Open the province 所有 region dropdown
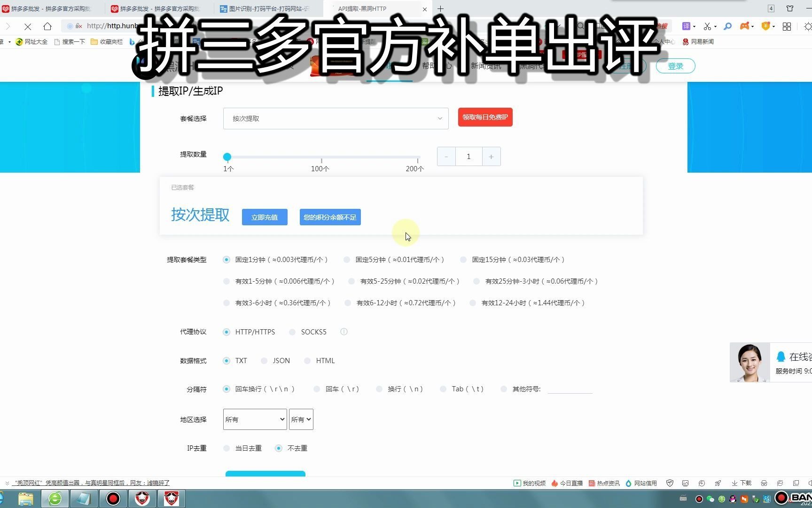Image resolution: width=812 pixels, height=508 pixels. (x=255, y=420)
